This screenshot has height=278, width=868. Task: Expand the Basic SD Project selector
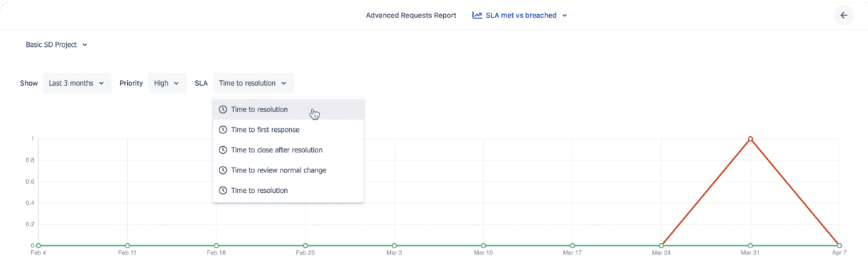pos(57,45)
